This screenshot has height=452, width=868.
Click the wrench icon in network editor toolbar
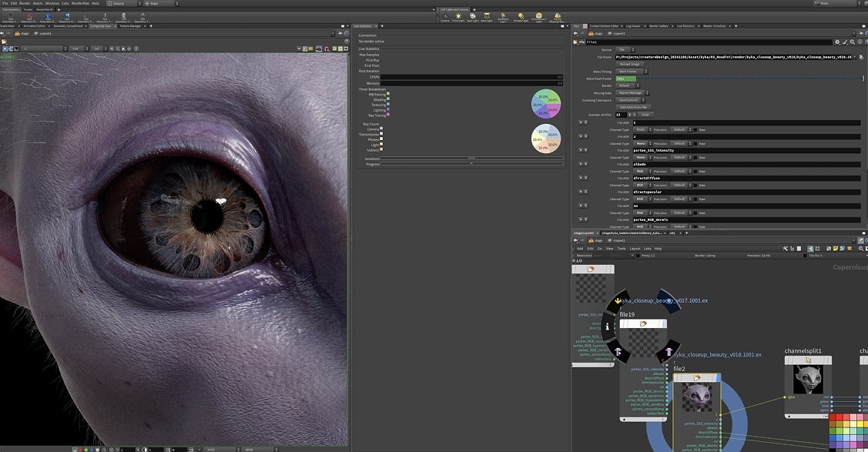pos(785,249)
